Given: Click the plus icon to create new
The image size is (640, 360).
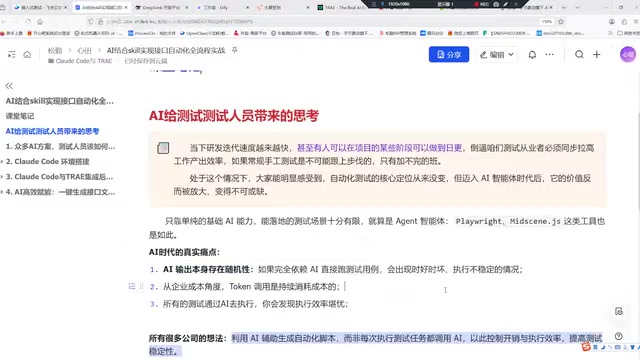Looking at the screenshot, I should point(596,54).
